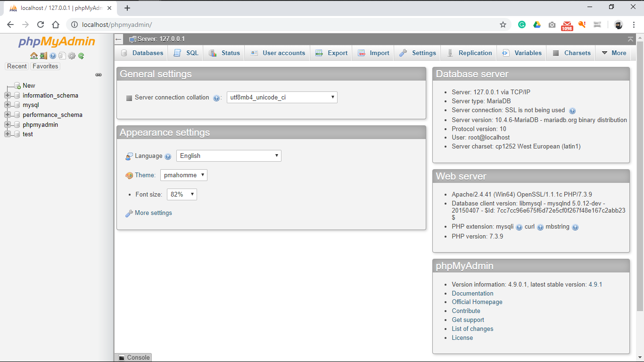Open the Get support link
Image resolution: width=644 pixels, height=362 pixels.
point(468,320)
